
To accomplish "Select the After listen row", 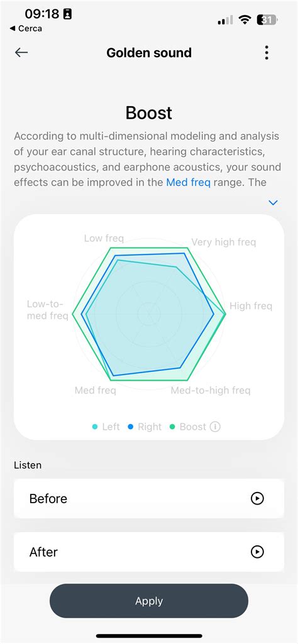I will pyautogui.click(x=149, y=552).
